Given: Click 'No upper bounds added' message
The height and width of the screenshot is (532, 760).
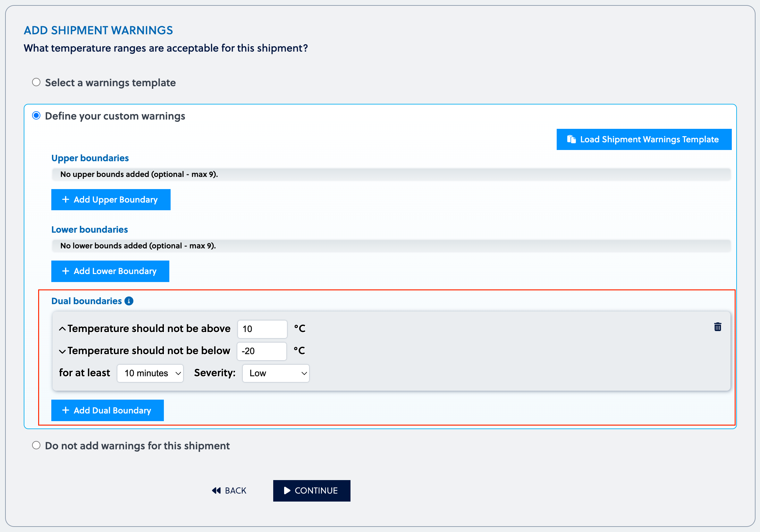Looking at the screenshot, I should pyautogui.click(x=139, y=174).
